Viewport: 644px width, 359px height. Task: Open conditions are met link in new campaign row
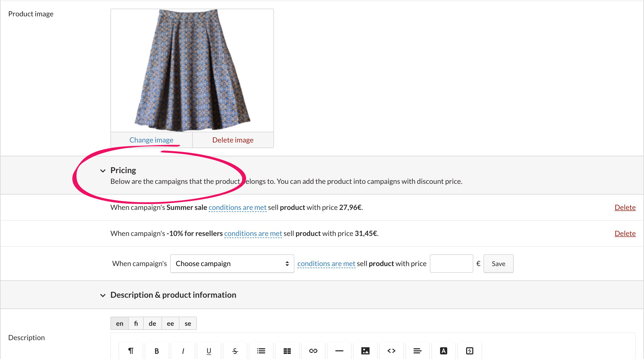pos(326,264)
